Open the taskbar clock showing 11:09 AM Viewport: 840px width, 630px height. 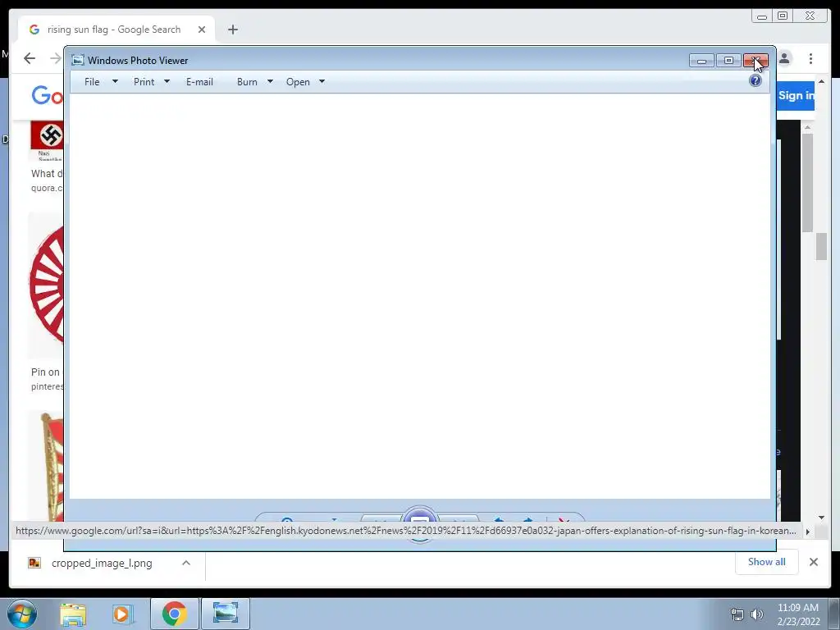798,614
